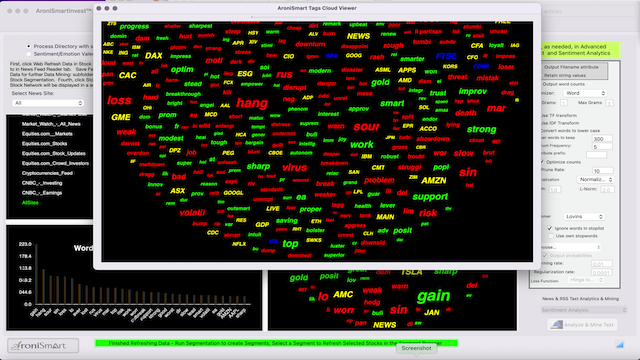Select Market_Watch_-_All_News in site list
Screen dimensions: 640x360
(x=51, y=124)
